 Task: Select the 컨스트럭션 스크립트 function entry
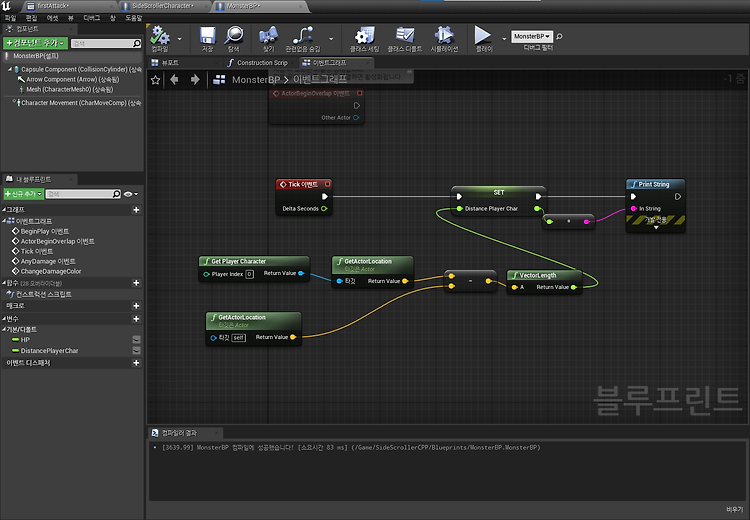click(x=43, y=294)
